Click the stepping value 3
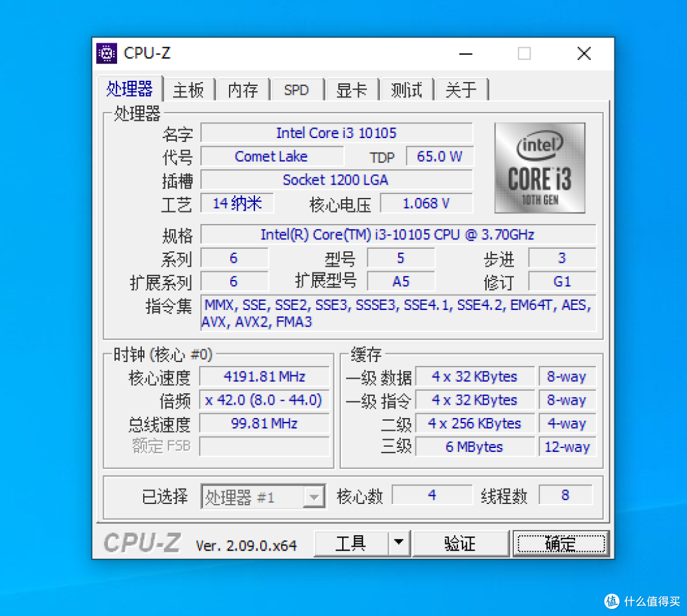 coord(562,258)
